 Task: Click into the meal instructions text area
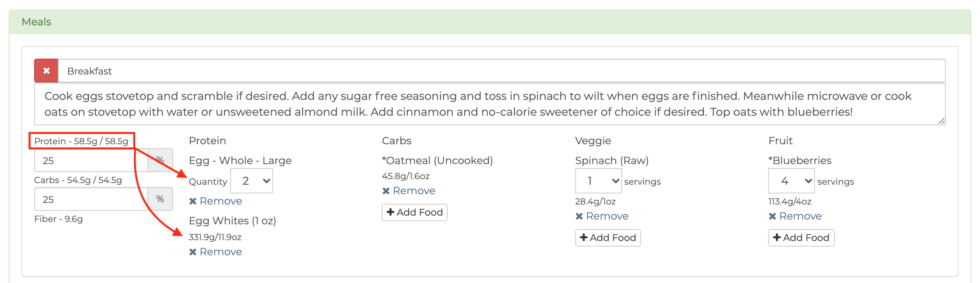click(x=490, y=104)
